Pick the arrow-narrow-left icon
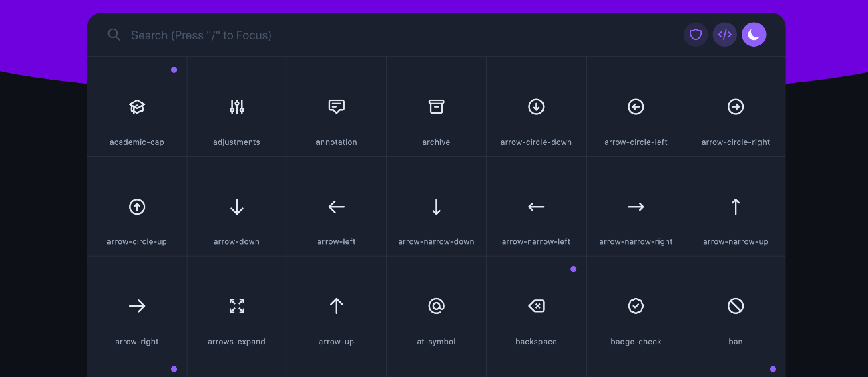 tap(536, 207)
